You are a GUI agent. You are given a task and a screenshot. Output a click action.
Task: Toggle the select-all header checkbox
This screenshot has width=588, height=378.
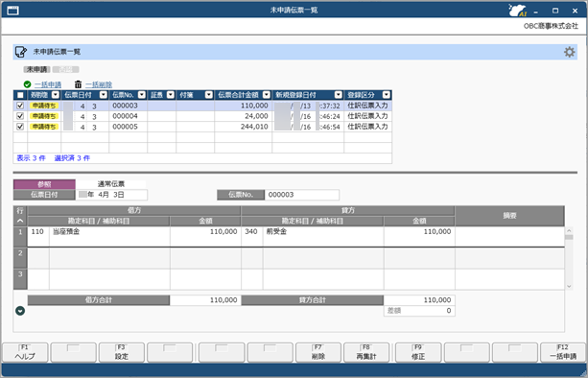(x=20, y=95)
